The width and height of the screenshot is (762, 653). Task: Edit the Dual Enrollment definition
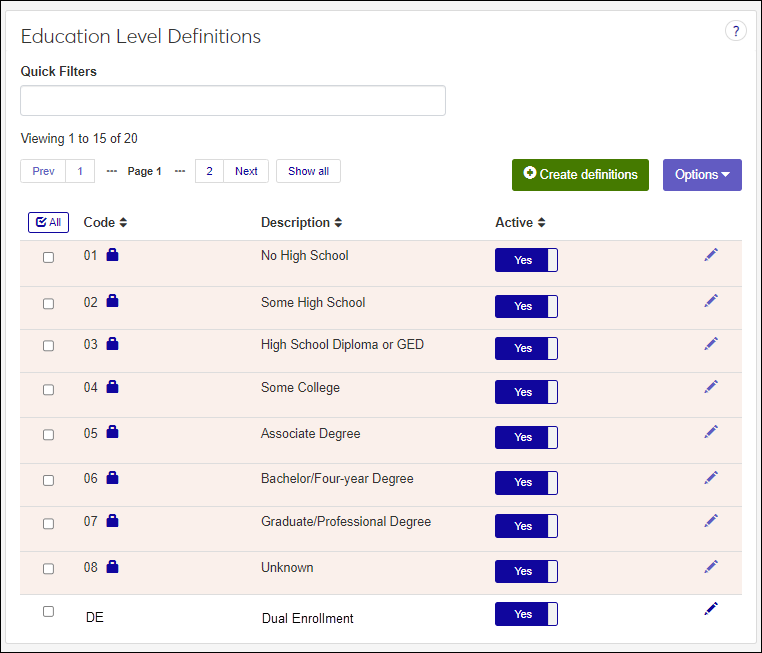(711, 609)
